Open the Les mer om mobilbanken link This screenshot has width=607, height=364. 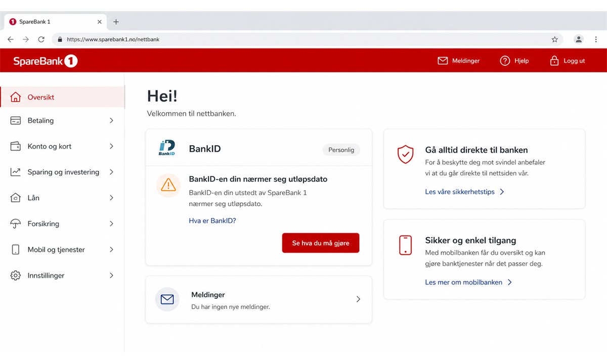464,283
